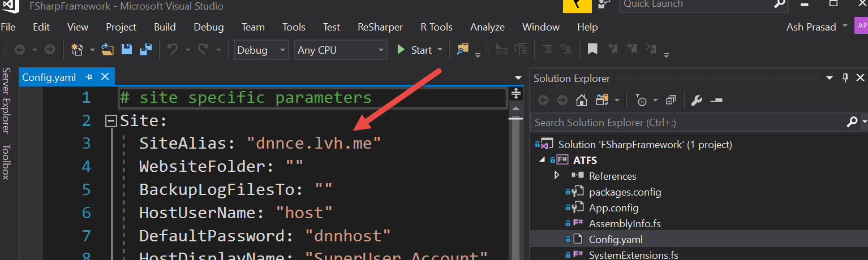Select AssemblyInfo.fs in Solution Explorer
The width and height of the screenshot is (868, 260).
624,224
